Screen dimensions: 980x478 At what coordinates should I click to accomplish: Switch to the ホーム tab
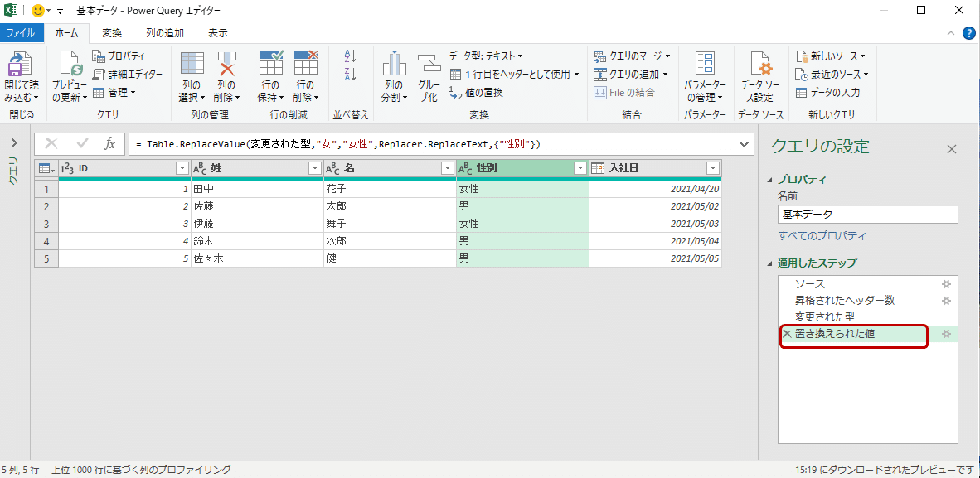coord(67,33)
